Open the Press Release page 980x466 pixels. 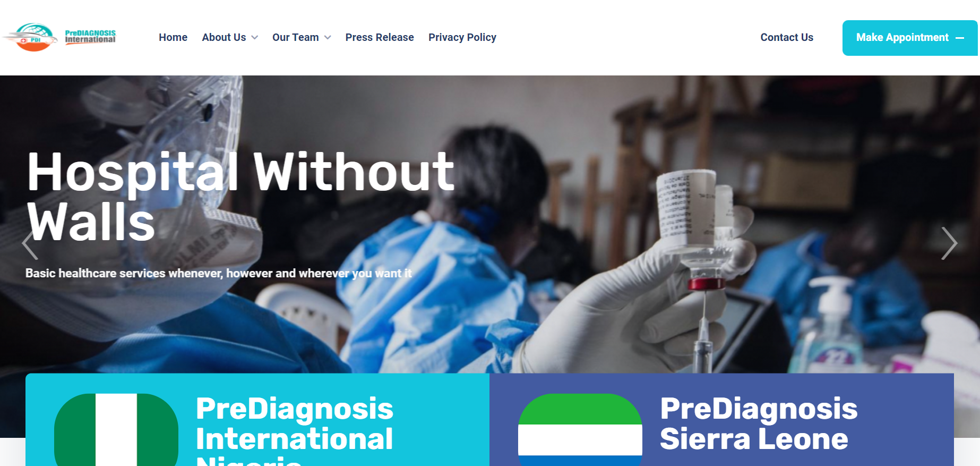[x=380, y=37]
